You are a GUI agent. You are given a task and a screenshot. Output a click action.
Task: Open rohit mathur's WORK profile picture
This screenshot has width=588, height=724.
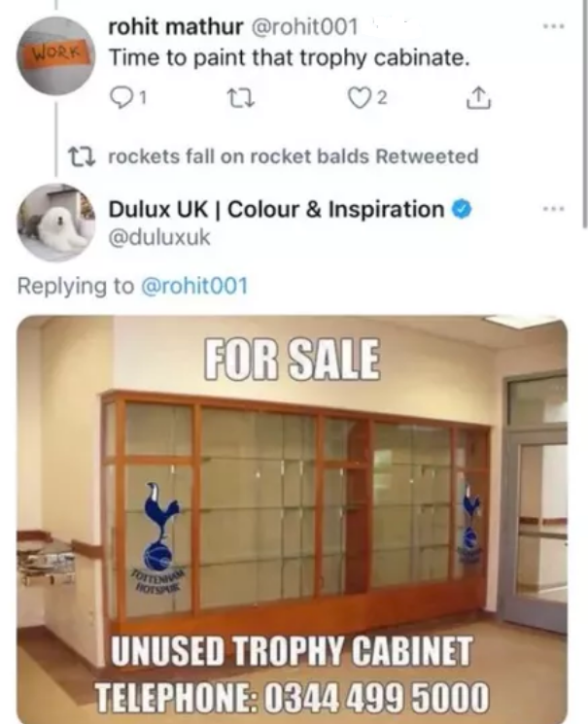coord(56,55)
